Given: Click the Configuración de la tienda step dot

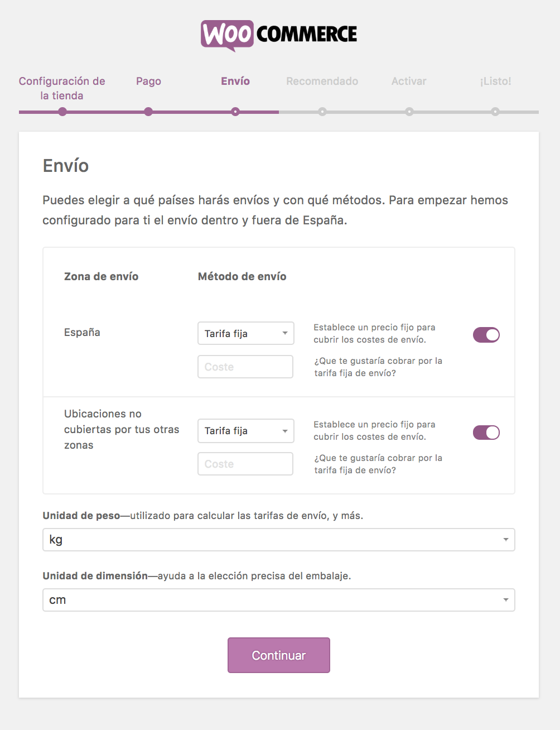Looking at the screenshot, I should [x=62, y=112].
